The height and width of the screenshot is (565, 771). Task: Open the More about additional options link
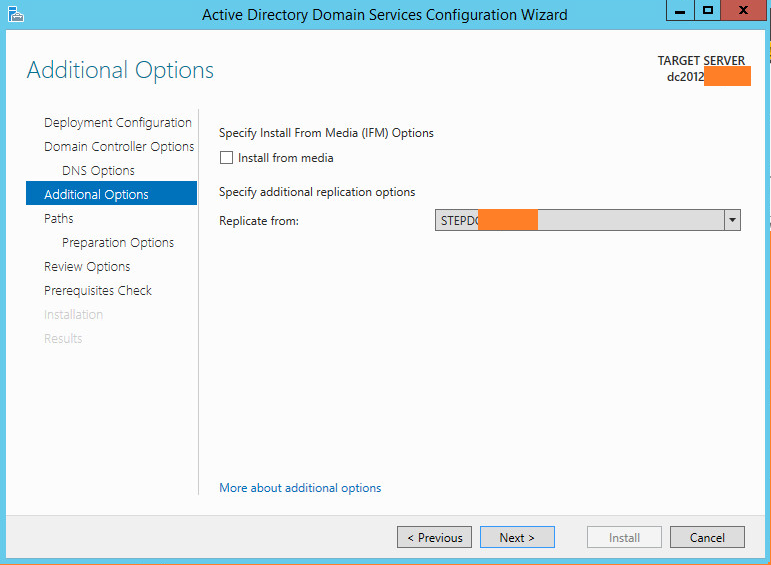(x=300, y=488)
